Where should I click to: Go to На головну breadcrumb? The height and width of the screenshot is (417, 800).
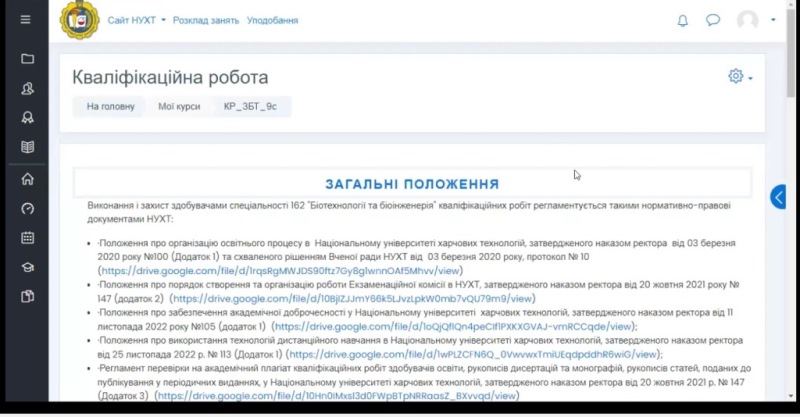110,107
